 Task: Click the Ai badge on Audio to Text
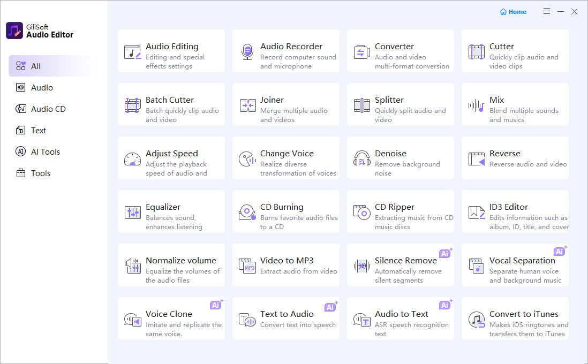coord(446,305)
